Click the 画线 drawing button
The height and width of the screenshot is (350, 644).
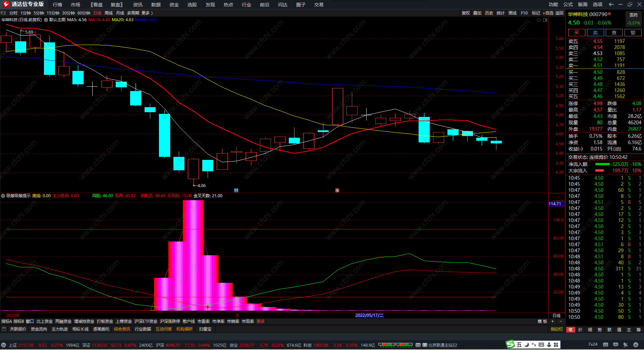[x=513, y=13]
